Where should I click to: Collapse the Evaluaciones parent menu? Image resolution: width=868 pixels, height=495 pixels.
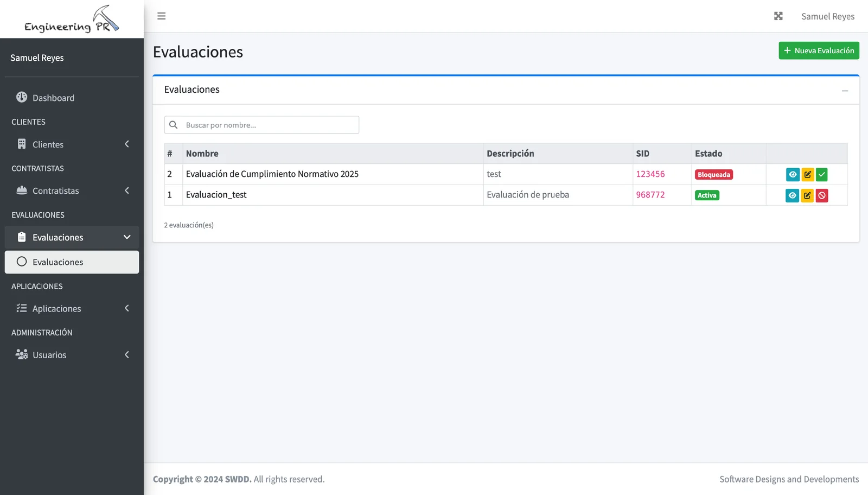(72, 237)
